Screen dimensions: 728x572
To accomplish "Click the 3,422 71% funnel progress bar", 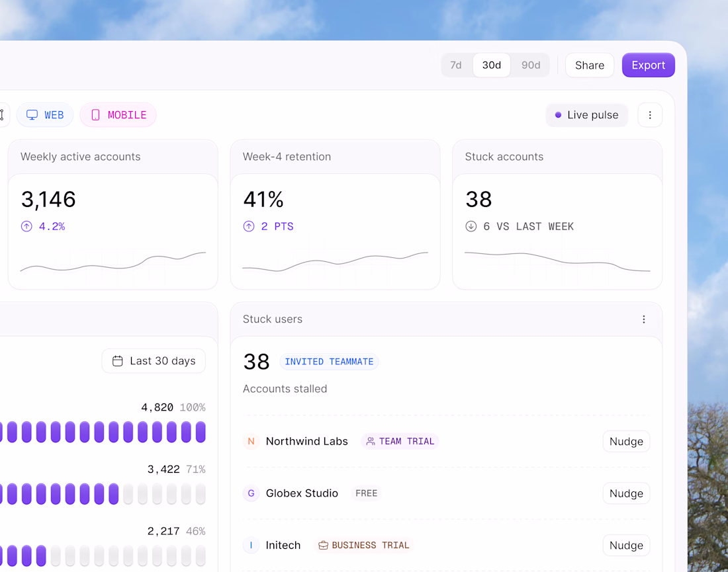I will [103, 493].
